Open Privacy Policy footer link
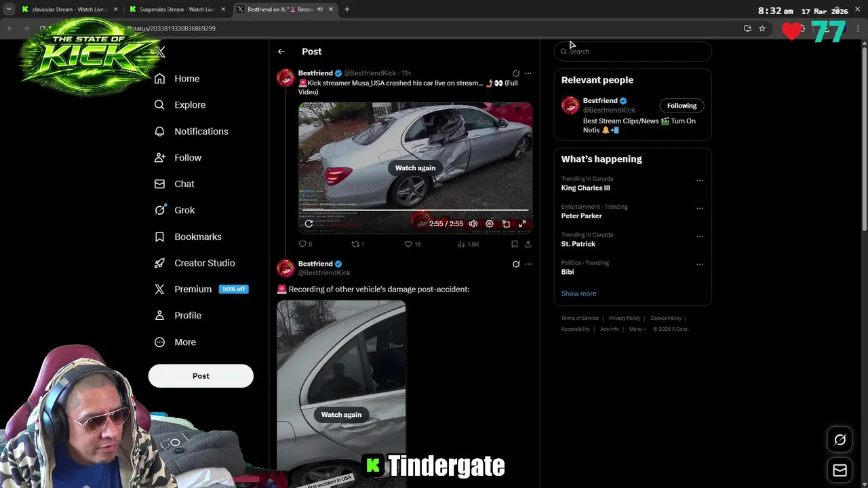 point(625,319)
